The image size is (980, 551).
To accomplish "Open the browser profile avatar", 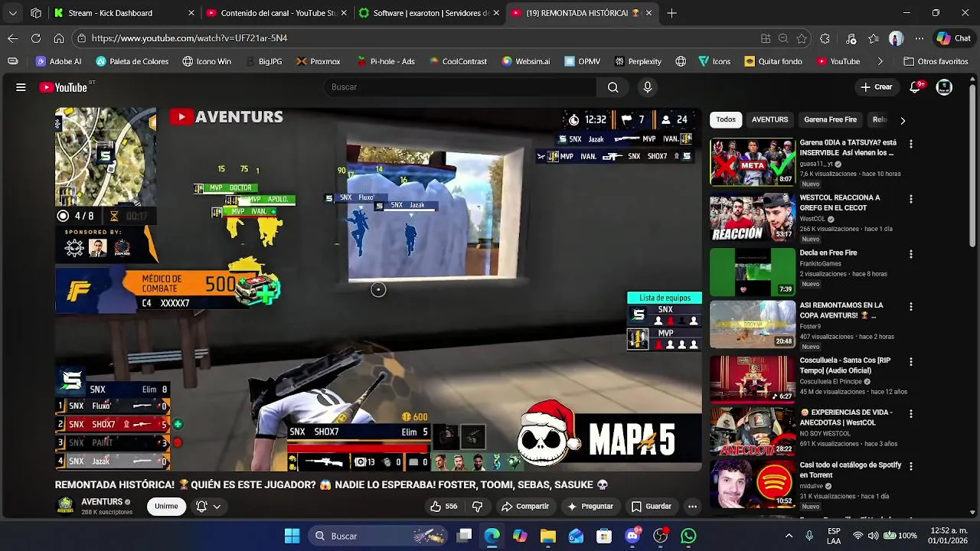I will point(896,38).
